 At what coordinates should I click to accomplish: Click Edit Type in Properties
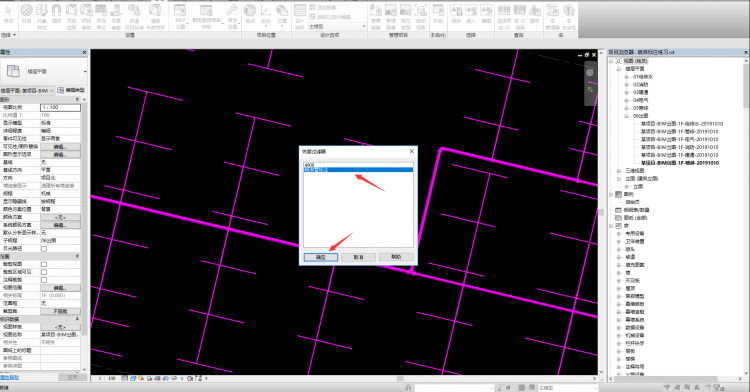tap(71, 90)
